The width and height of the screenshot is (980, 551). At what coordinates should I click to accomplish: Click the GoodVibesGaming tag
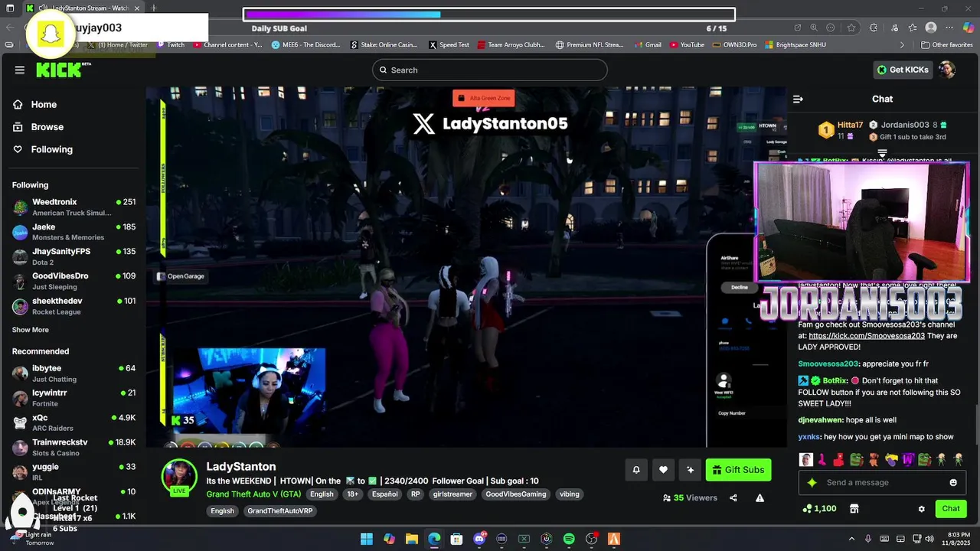pos(516,494)
